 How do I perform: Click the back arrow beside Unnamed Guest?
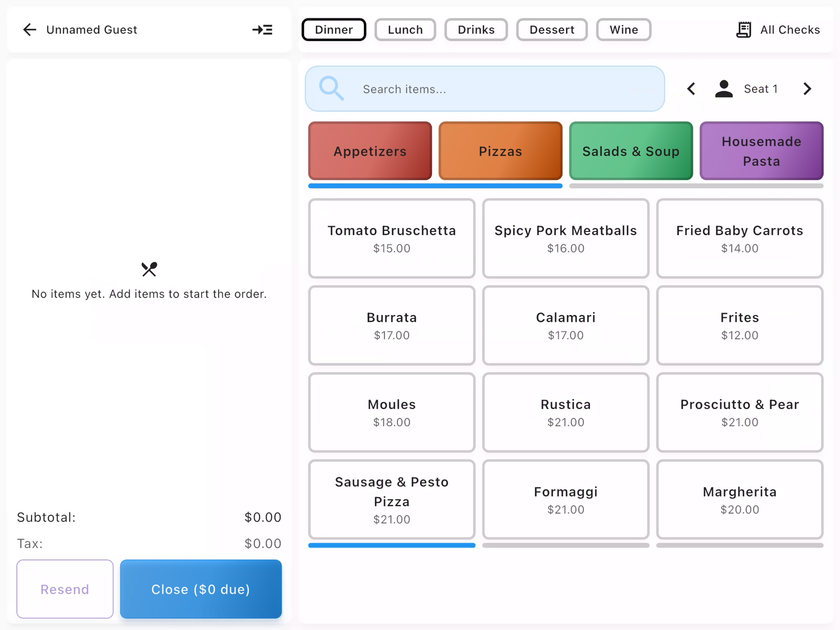pos(29,29)
